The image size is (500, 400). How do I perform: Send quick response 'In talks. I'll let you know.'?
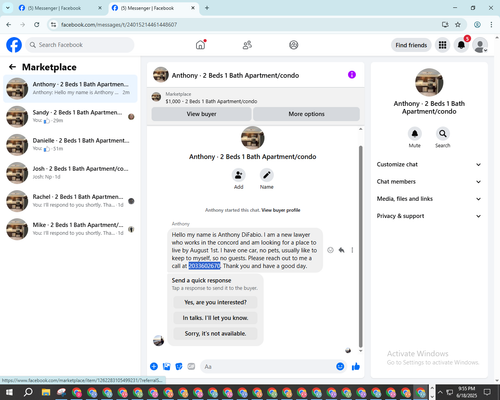point(215,318)
